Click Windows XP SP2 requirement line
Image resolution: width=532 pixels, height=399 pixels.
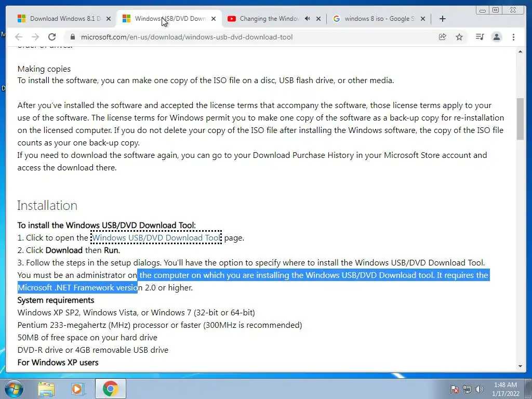click(x=136, y=312)
